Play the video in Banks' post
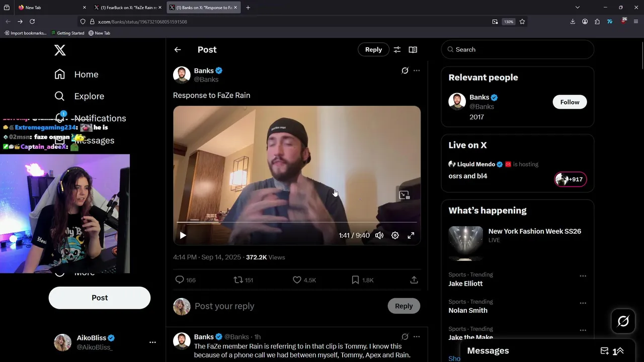Screen dimensions: 644x362 (x=183, y=235)
